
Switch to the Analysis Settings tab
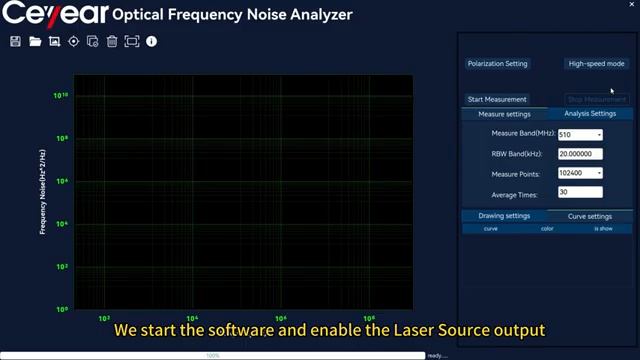[x=590, y=113]
